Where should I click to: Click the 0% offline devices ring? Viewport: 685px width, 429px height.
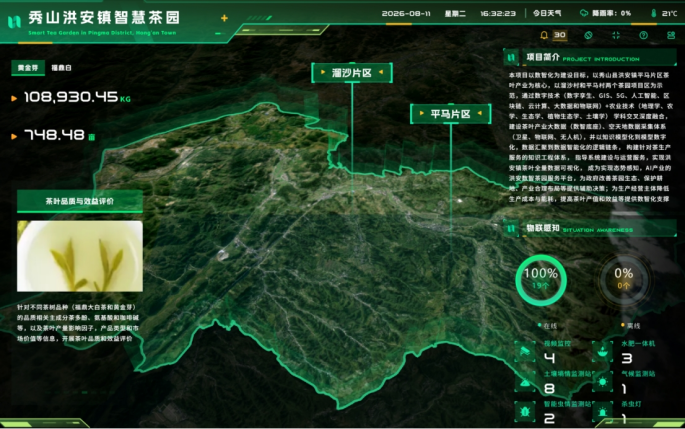[x=623, y=280]
